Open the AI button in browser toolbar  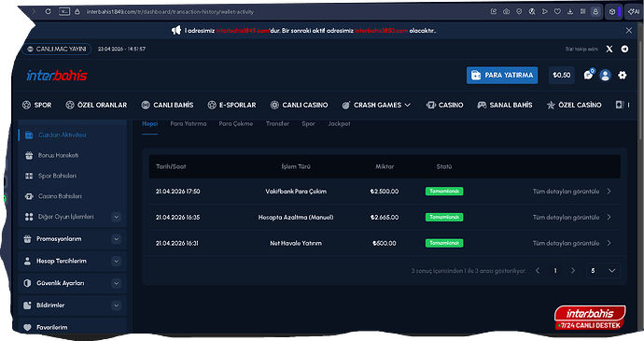point(634,12)
